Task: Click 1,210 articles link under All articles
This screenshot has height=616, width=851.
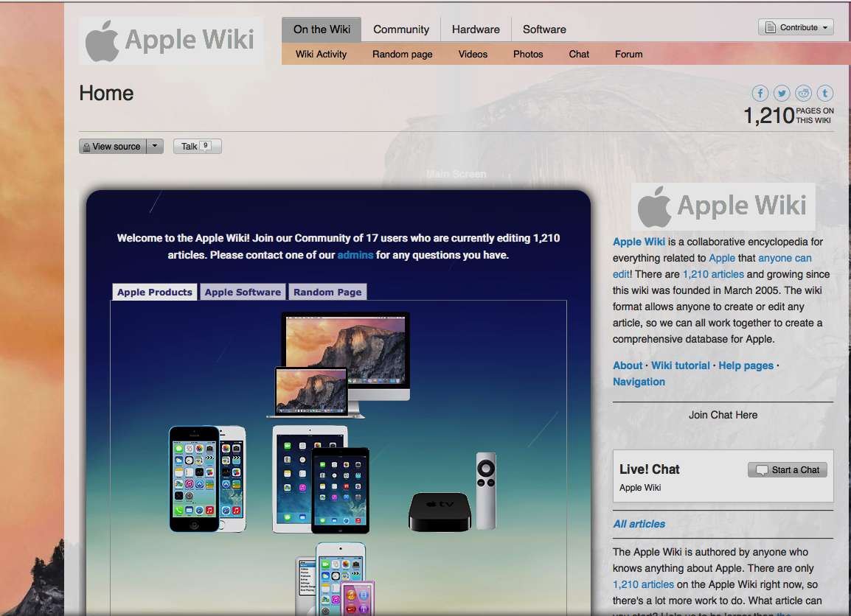Action: (643, 584)
